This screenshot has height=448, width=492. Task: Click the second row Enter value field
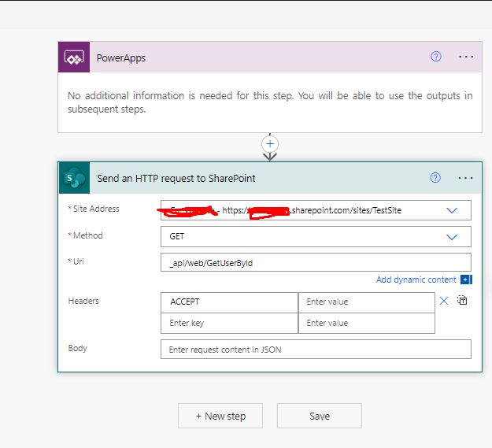(x=367, y=323)
